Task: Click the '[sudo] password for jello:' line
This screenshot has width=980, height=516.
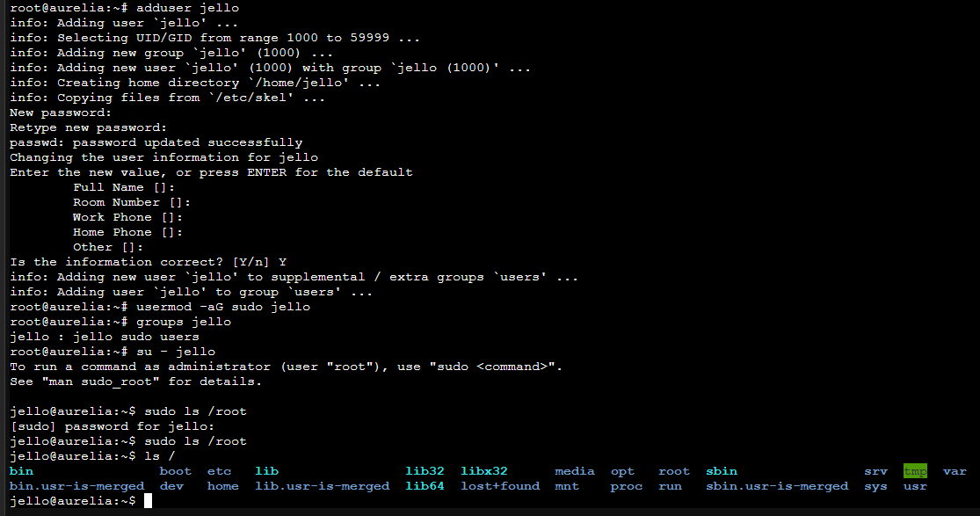Action: [x=113, y=426]
